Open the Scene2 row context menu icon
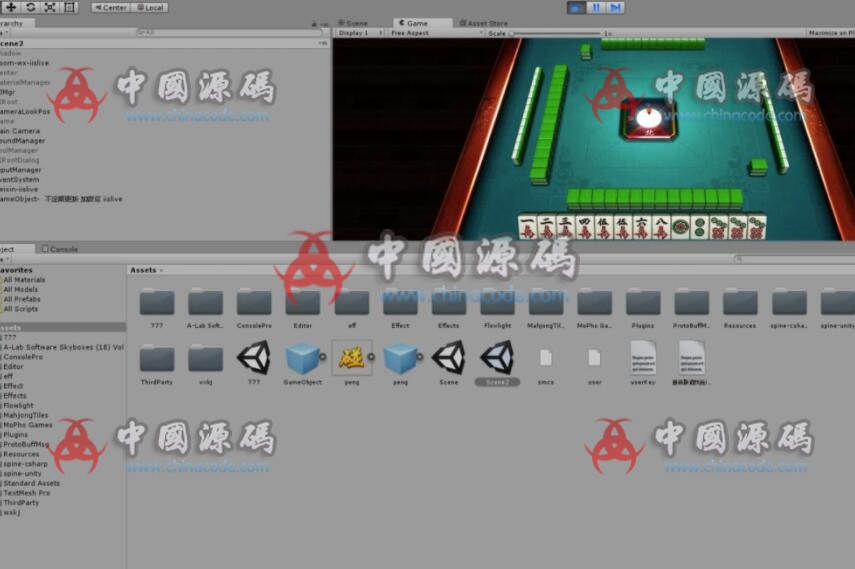Image resolution: width=855 pixels, height=569 pixels. pos(323,43)
